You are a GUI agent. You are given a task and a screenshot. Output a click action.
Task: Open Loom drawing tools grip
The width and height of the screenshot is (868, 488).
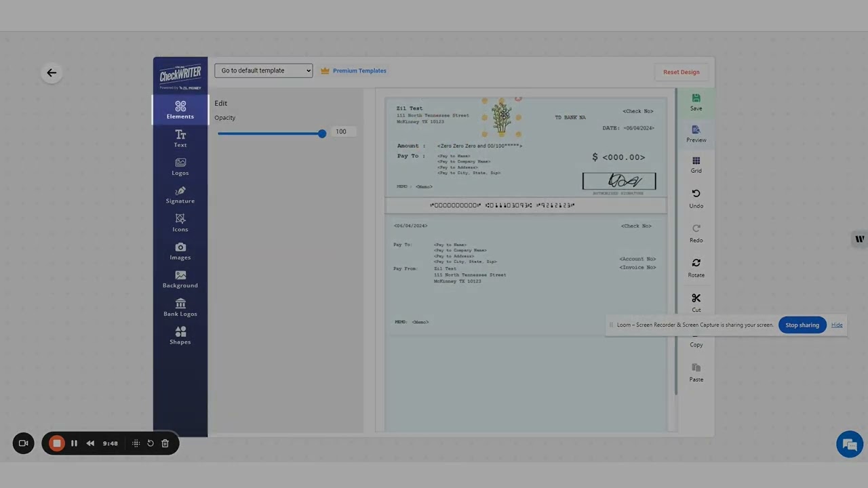point(136,443)
